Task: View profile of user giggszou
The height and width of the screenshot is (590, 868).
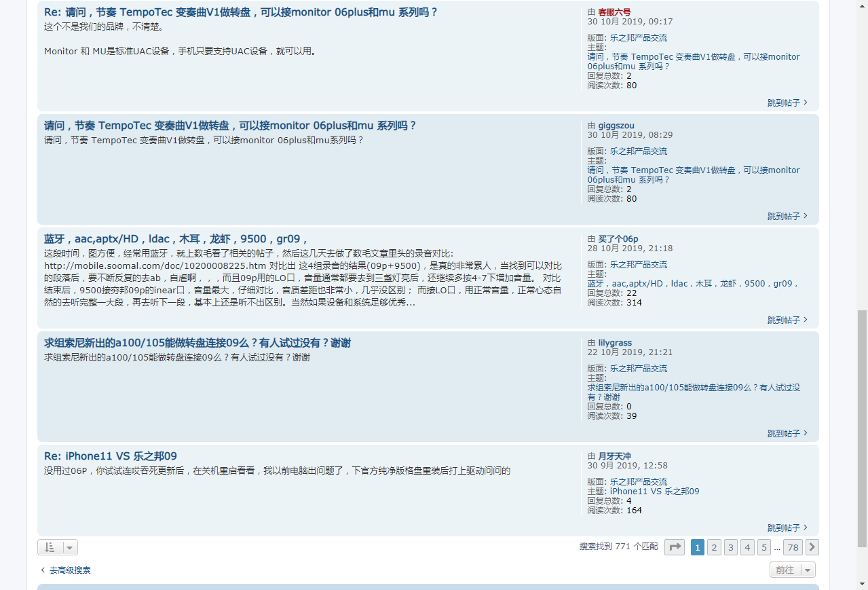Action: coord(616,126)
